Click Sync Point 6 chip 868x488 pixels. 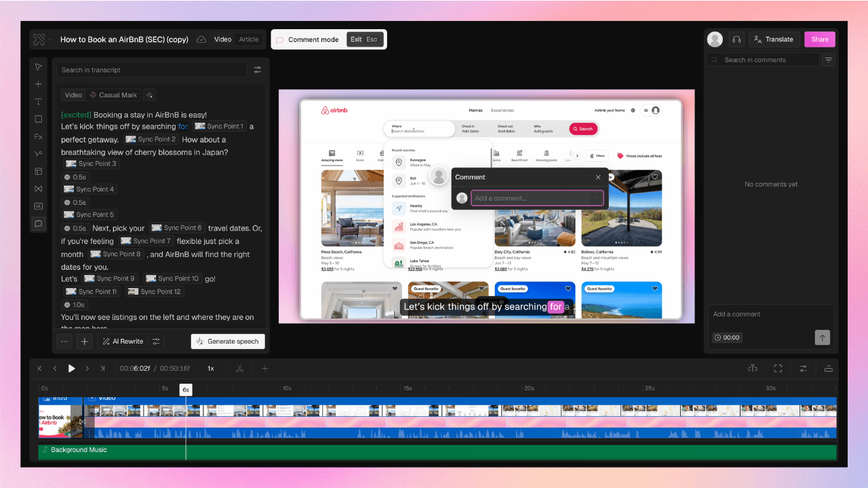pos(177,228)
